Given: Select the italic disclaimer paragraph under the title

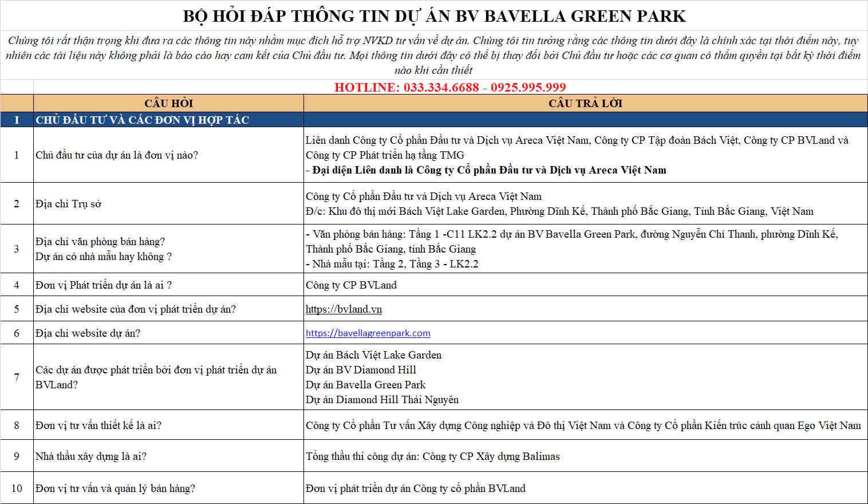Looking at the screenshot, I should pos(434,55).
